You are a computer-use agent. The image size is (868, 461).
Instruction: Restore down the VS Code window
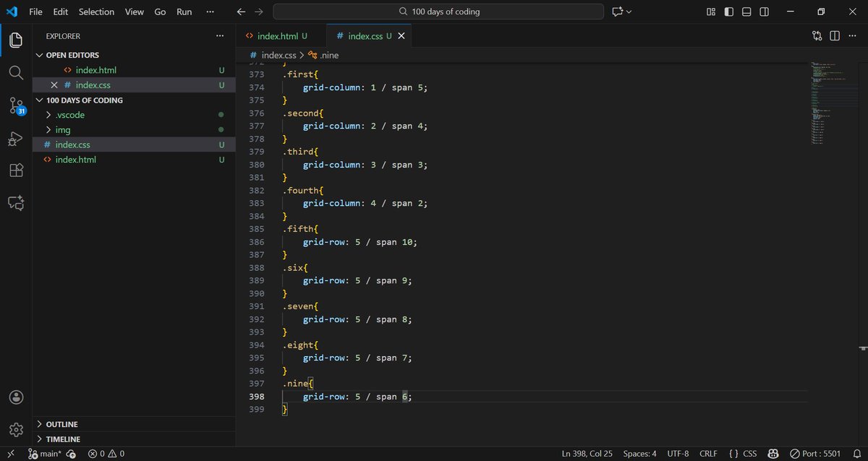click(821, 12)
